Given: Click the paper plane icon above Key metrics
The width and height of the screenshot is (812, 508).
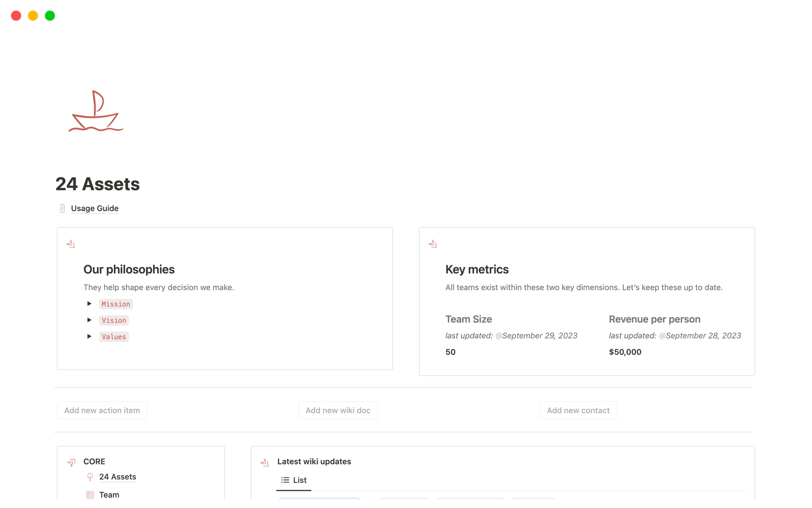Looking at the screenshot, I should (433, 244).
